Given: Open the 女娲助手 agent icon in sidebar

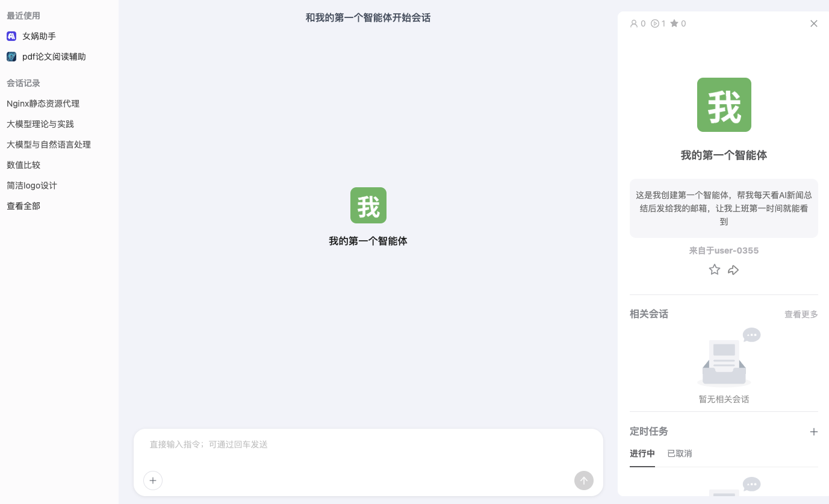Looking at the screenshot, I should [11, 36].
